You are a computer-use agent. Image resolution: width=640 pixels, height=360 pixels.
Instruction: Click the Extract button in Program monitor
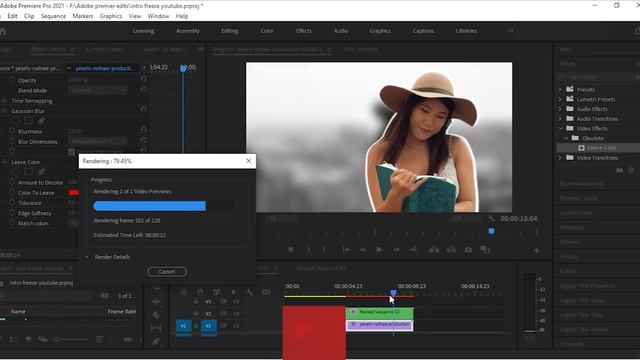coord(451,249)
